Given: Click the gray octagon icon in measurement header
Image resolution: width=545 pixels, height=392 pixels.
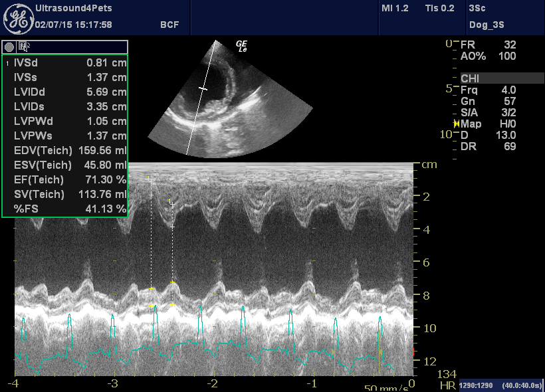Looking at the screenshot, I should point(9,47).
